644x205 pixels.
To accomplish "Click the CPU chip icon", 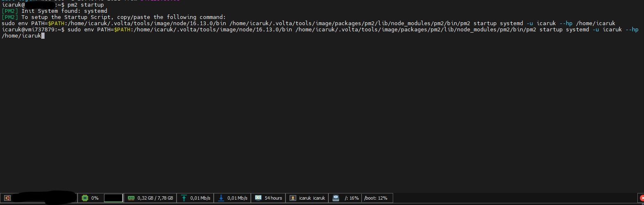I will pos(85,198).
